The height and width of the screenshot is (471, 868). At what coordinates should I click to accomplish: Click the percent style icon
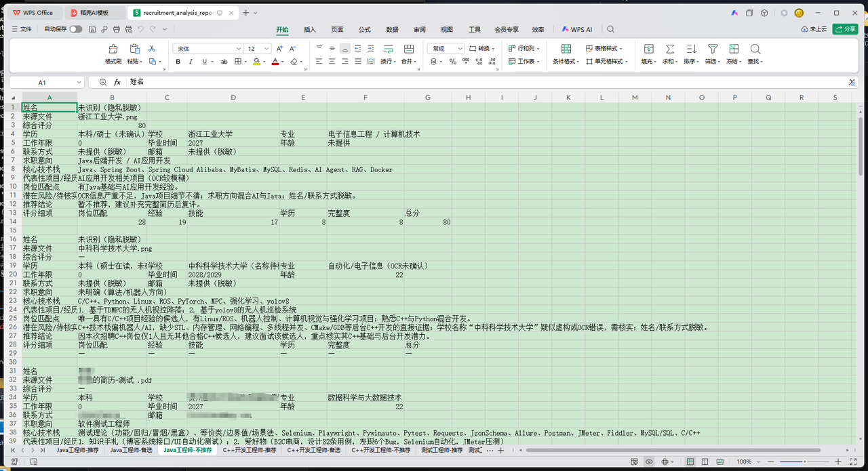pyautogui.click(x=452, y=62)
